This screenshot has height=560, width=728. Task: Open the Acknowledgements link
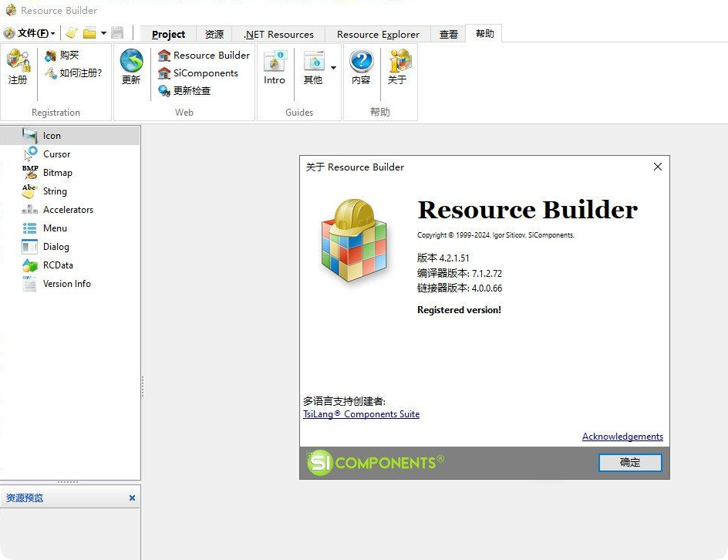[x=622, y=437]
